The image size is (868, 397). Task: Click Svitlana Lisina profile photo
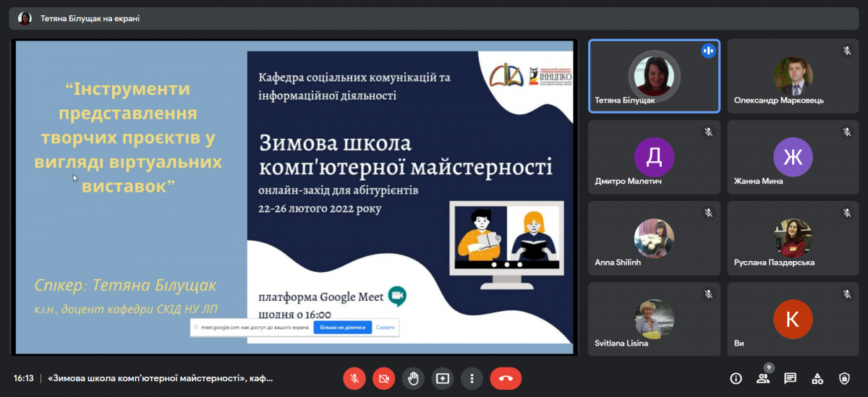tap(654, 319)
